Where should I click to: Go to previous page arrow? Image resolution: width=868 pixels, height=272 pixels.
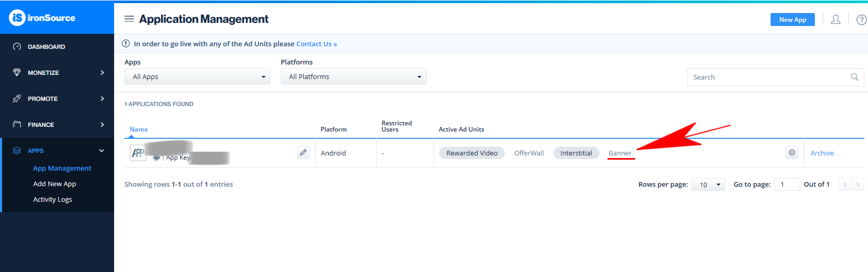point(845,185)
